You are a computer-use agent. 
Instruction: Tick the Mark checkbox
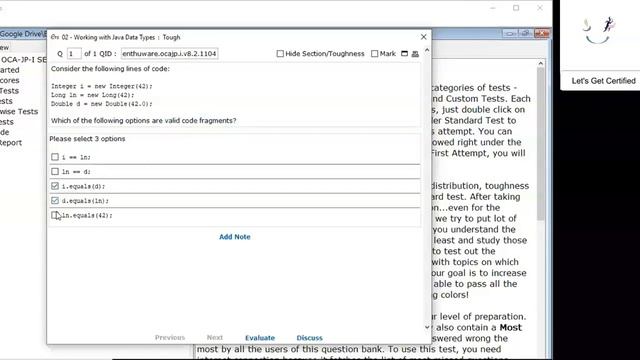[374, 53]
